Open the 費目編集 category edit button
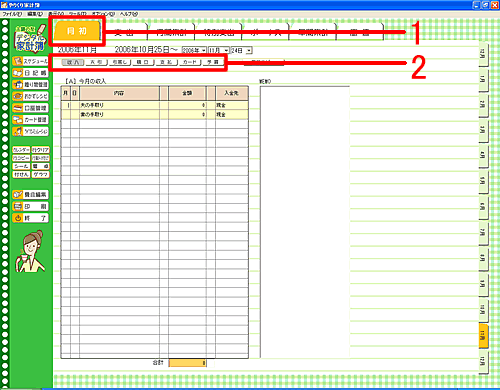 tap(30, 194)
